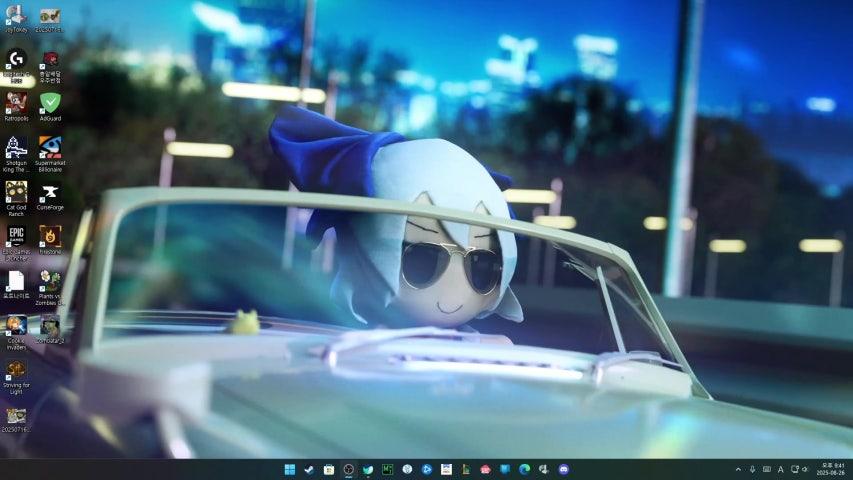Open the flame icon desktop shortcut
The image size is (853, 480).
50,240
